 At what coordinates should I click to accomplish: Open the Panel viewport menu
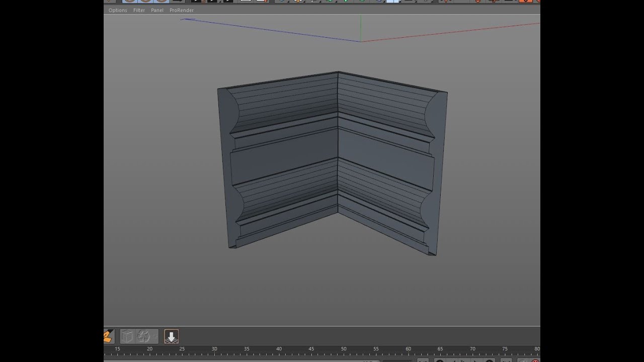[x=157, y=10]
